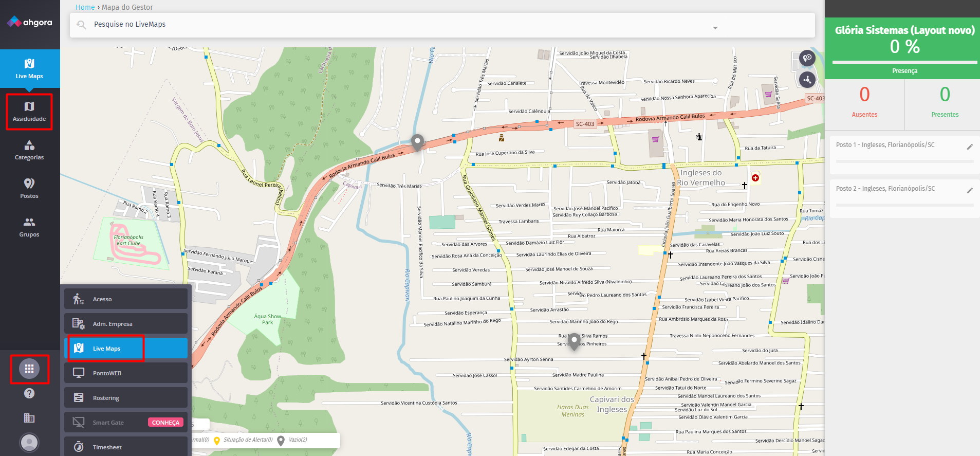
Task: Click the yellow Situação de Alerta pin icon
Action: click(x=217, y=441)
